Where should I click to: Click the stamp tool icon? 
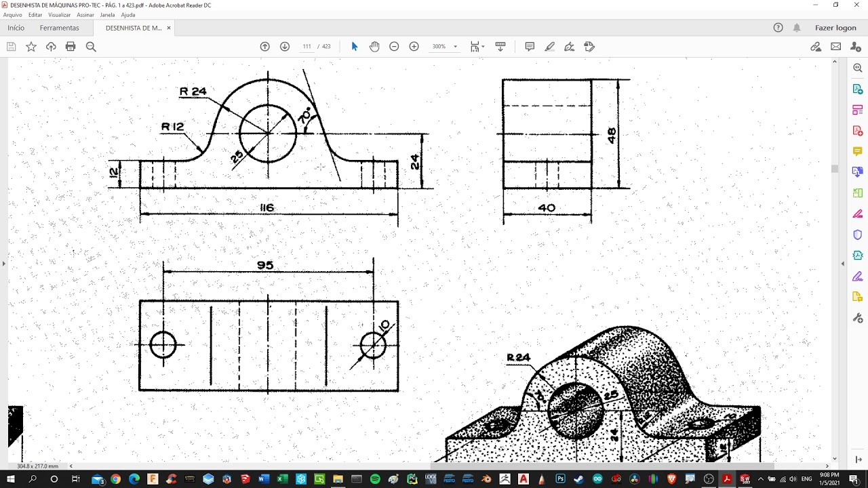tap(589, 47)
